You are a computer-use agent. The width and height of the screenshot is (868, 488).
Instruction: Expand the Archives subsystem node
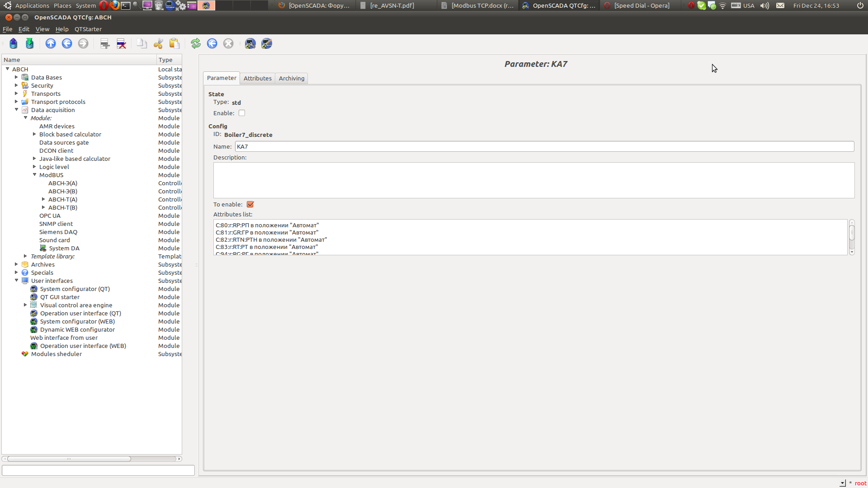(x=16, y=264)
